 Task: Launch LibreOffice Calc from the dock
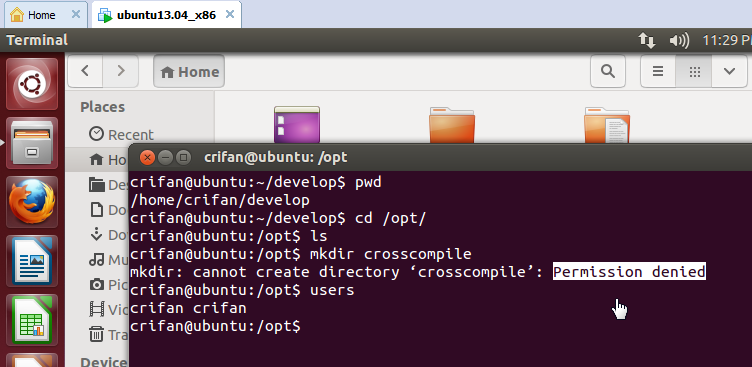32,320
